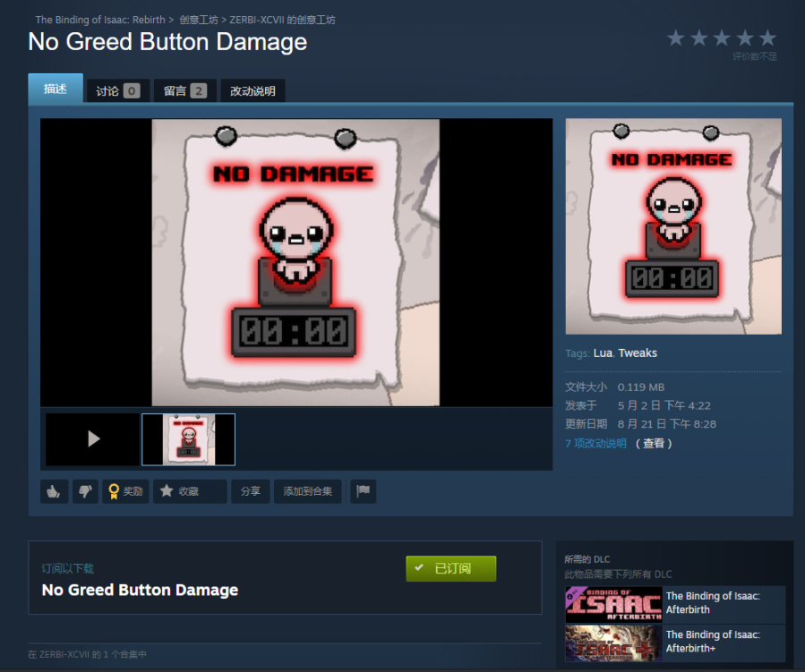Add the item to a collection (添加到合集)
805x672 pixels.
coord(307,491)
